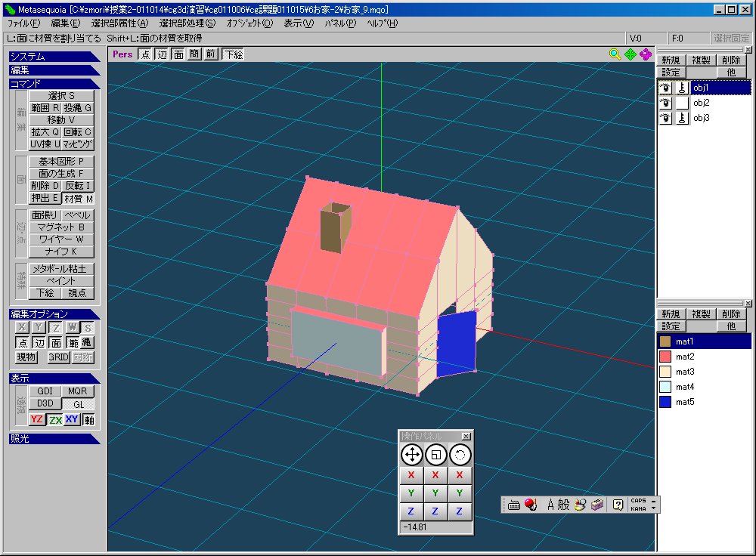The width and height of the screenshot is (756, 556).
Task: Open the ファイル(F) menu
Action: pyautogui.click(x=23, y=23)
